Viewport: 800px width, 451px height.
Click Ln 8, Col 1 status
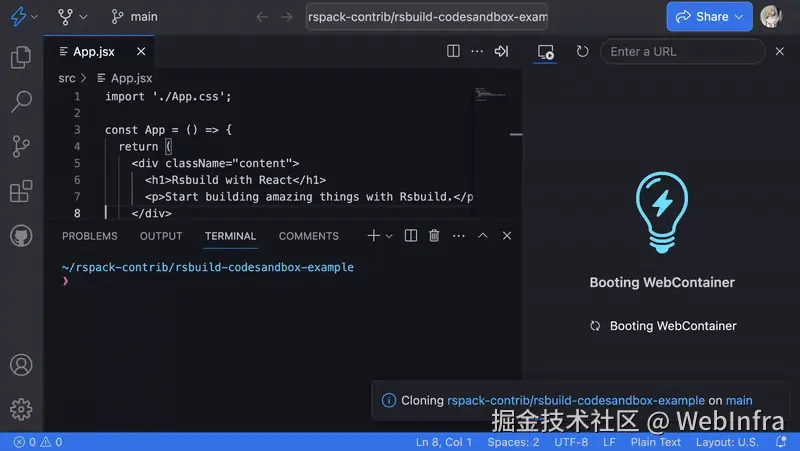click(443, 442)
